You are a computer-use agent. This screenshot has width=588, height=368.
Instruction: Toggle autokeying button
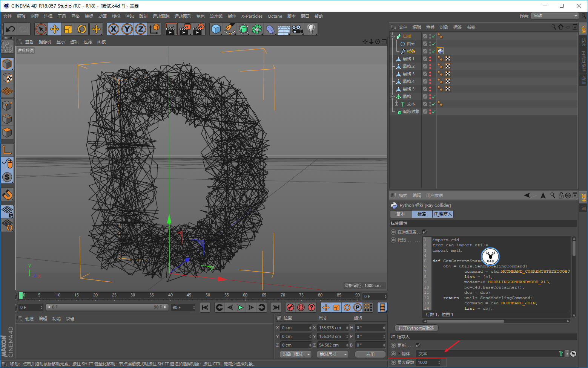[x=301, y=307]
